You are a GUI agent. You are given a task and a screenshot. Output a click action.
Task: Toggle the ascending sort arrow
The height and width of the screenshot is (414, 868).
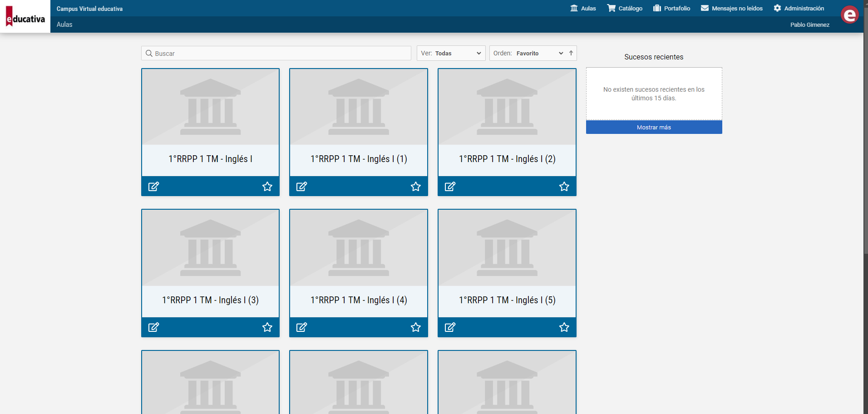pos(571,53)
